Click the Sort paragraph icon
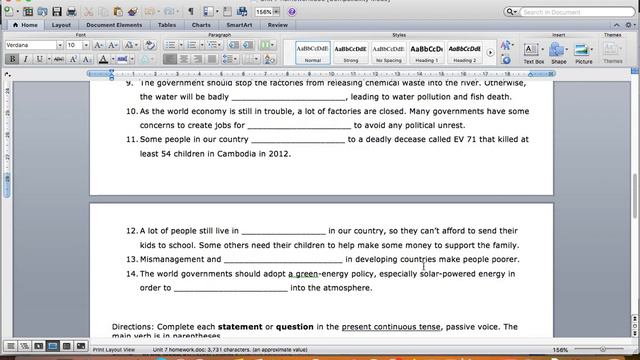This screenshot has height=360, width=640. pyautogui.click(x=269, y=59)
